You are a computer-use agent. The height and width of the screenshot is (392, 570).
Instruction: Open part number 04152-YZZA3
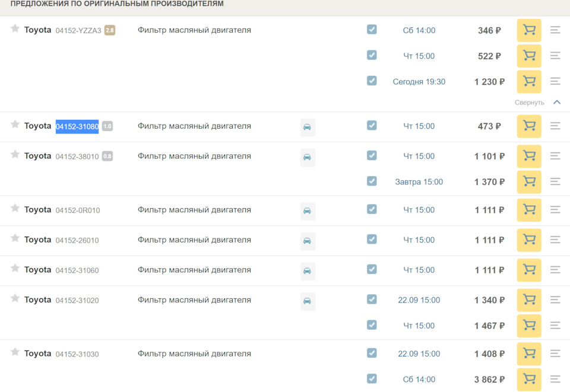point(78,30)
